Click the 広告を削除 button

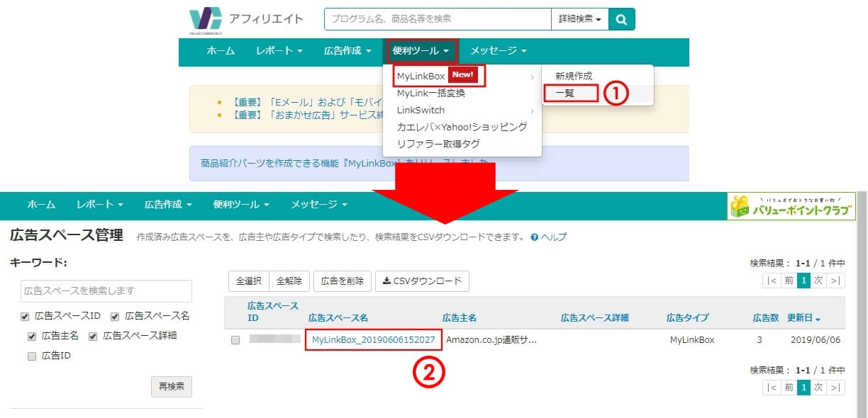(342, 281)
